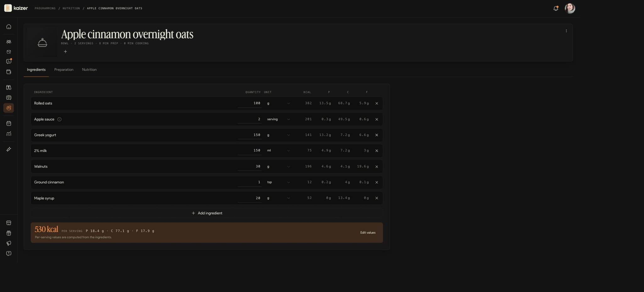Click the recipe bowl image placeholder
Viewport: 644px width, 292px height.
coord(42,42)
